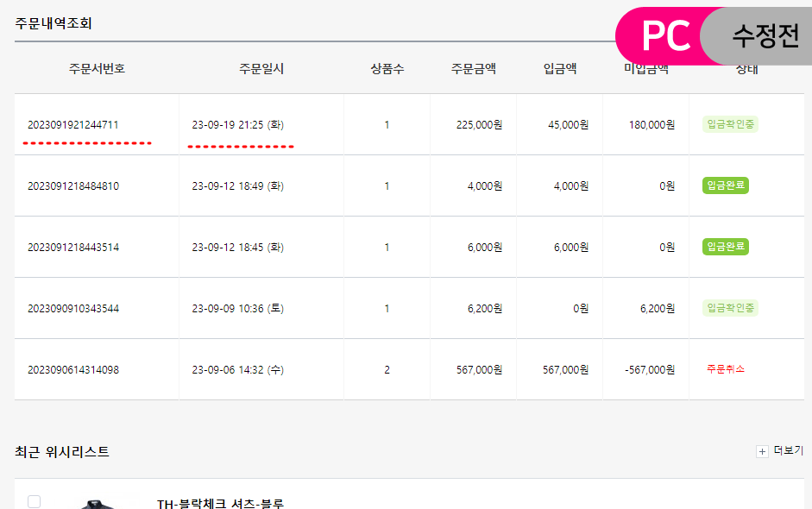
Task: Open order number 2023091218443514
Action: [x=73, y=248]
